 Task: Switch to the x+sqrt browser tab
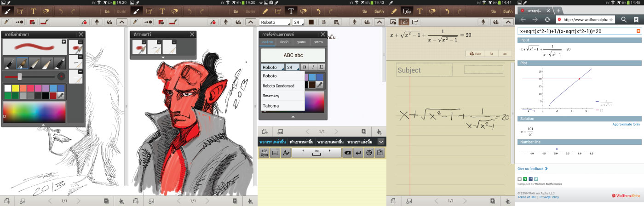(534, 10)
